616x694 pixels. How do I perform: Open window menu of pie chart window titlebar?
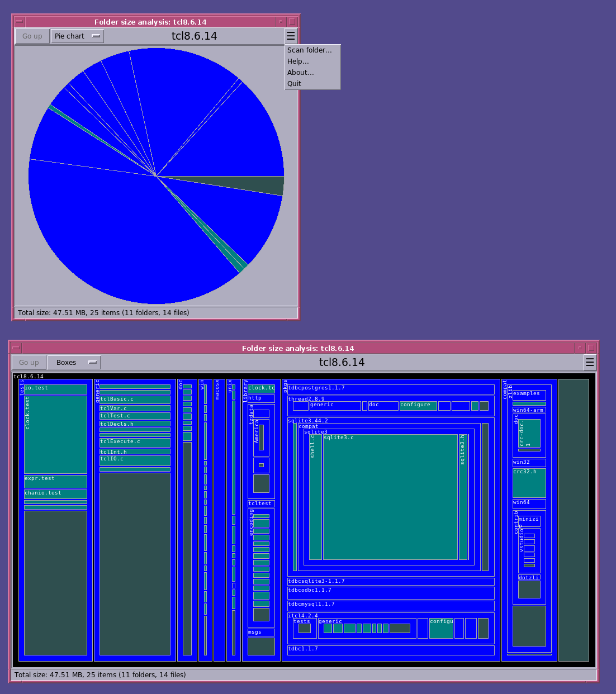pos(20,22)
